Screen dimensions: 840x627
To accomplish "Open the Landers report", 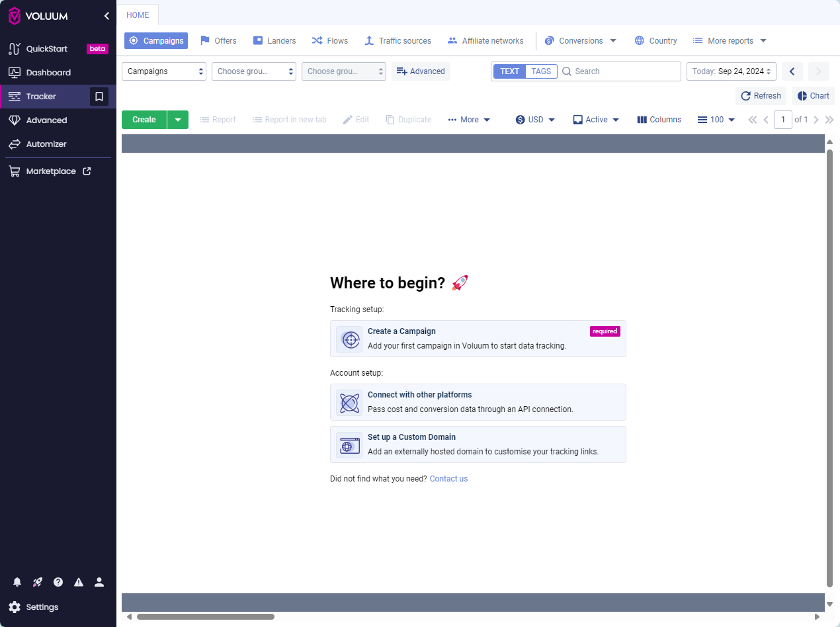I will pyautogui.click(x=274, y=41).
